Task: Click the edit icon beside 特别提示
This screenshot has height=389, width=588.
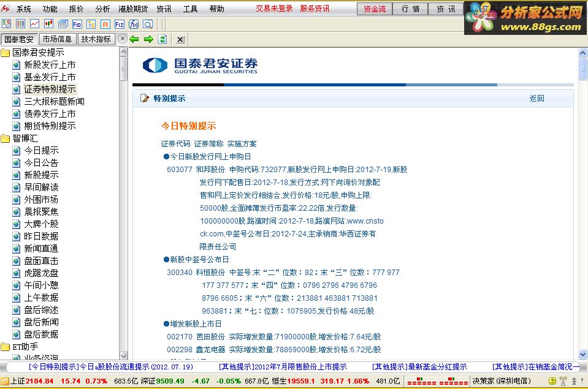Action: click(144, 98)
